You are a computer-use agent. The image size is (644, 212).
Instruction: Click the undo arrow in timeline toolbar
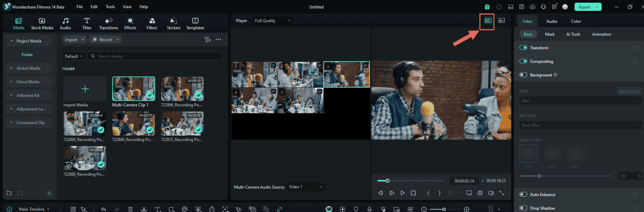(103, 209)
